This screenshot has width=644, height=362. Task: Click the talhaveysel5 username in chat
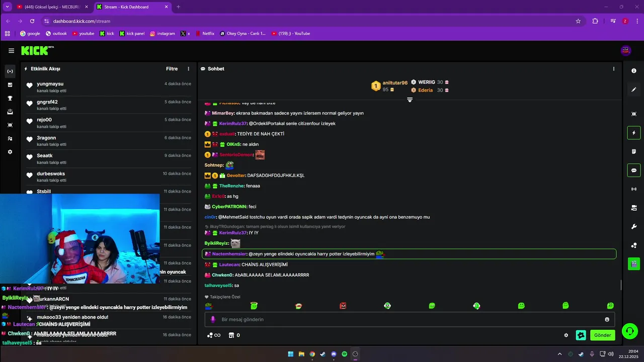[218, 285]
